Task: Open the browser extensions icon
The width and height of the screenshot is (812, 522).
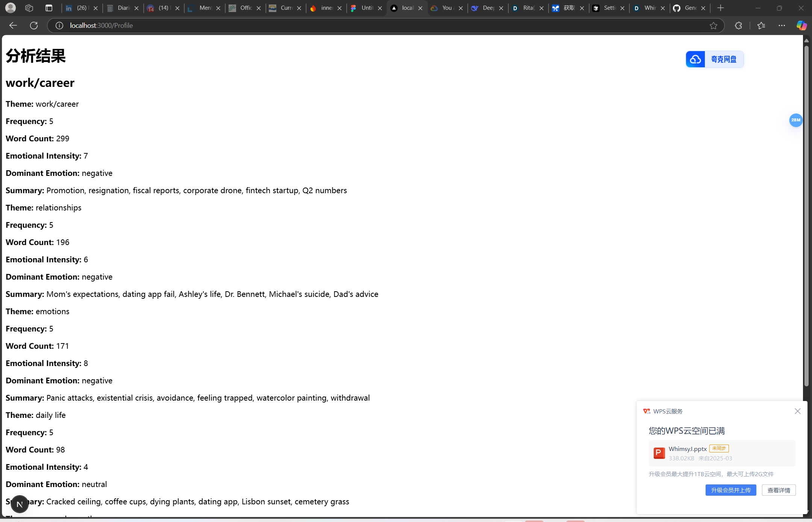Action: coord(738,26)
